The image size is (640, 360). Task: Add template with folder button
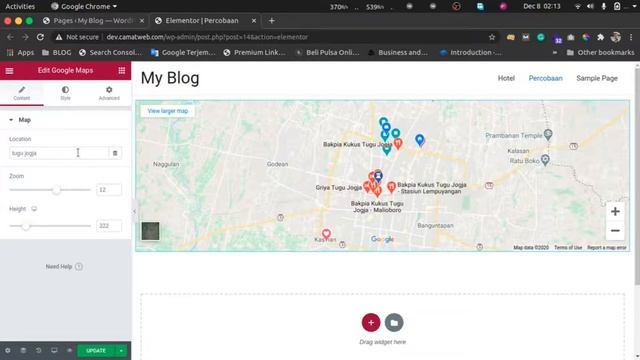coord(394,322)
